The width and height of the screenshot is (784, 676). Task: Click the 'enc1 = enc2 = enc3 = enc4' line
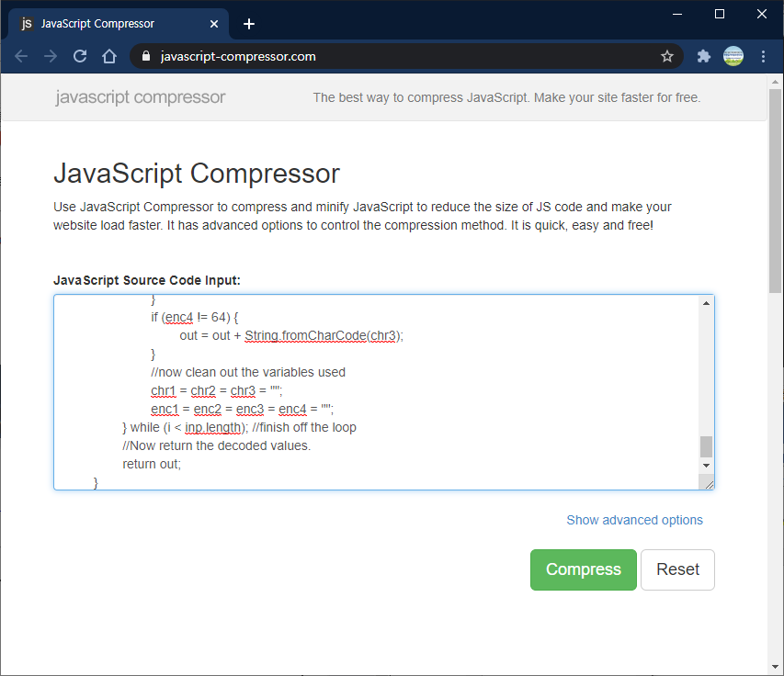tap(242, 410)
